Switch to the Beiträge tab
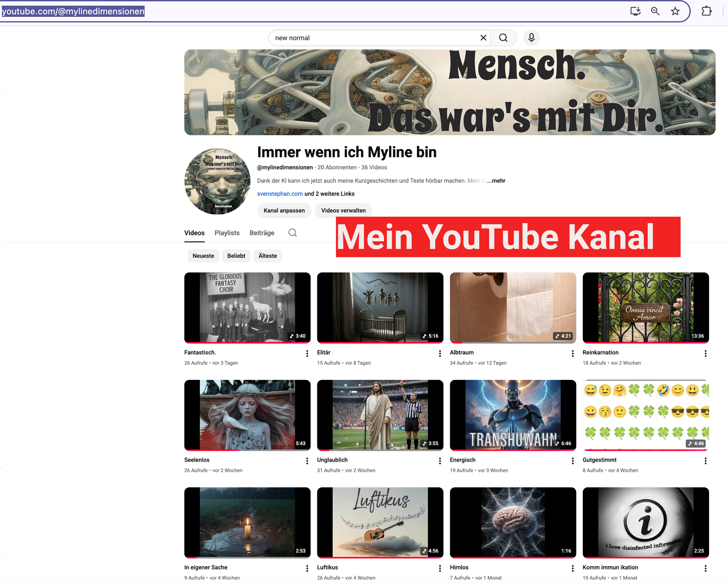 tap(262, 233)
